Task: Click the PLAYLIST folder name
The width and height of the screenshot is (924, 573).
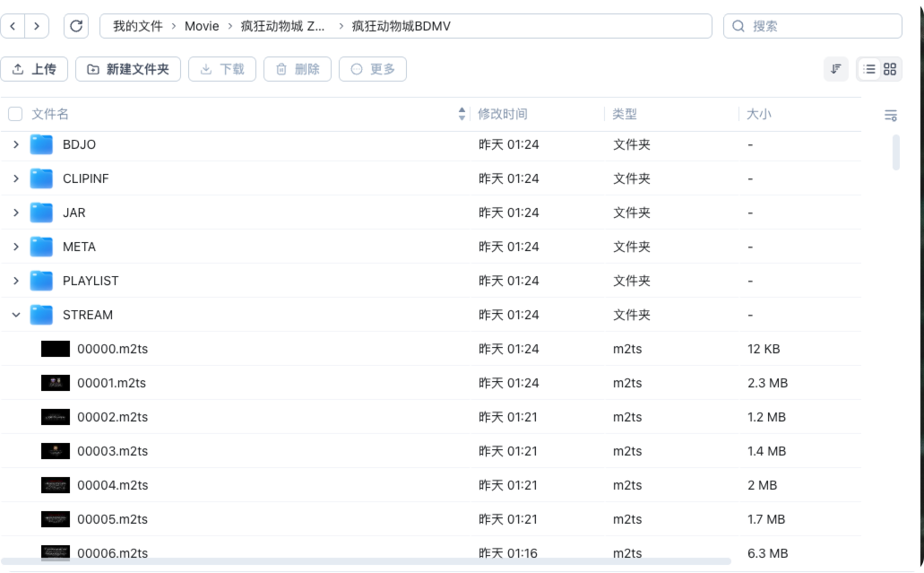Action: click(91, 282)
